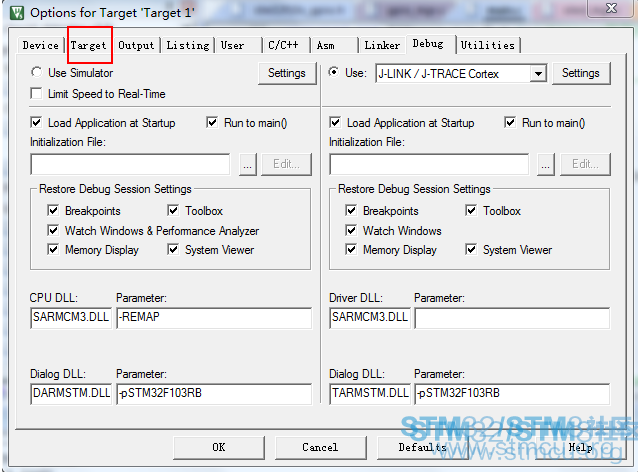638x472 pixels.
Task: Open simulator Settings button
Action: [x=287, y=73]
